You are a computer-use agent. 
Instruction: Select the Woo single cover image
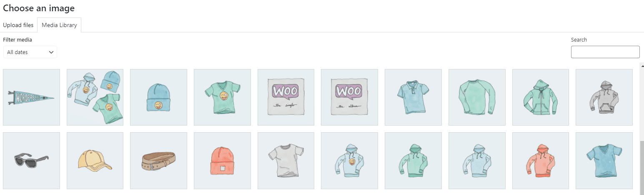[x=286, y=97]
